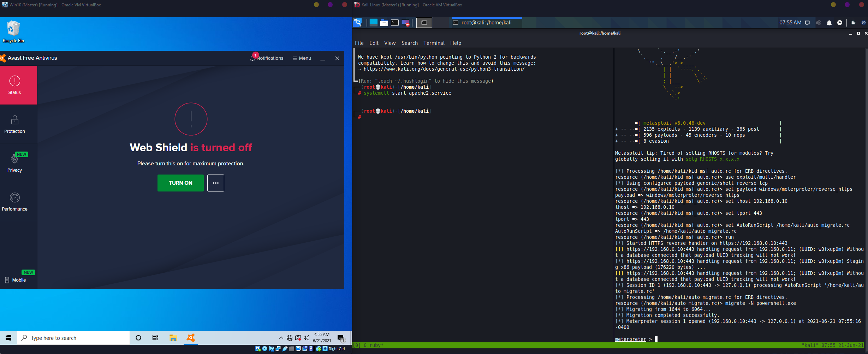Open terminal File menu
The width and height of the screenshot is (868, 354).
359,43
